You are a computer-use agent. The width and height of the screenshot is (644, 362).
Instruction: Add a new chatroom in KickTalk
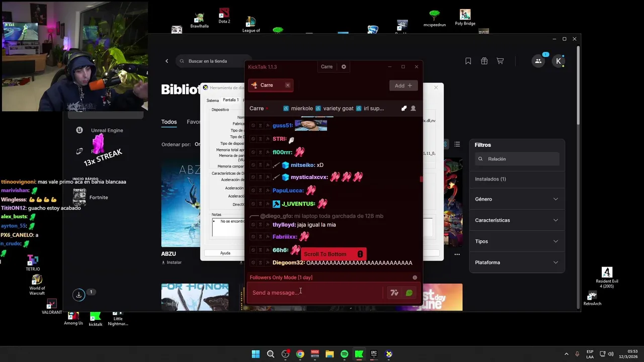pos(404,85)
